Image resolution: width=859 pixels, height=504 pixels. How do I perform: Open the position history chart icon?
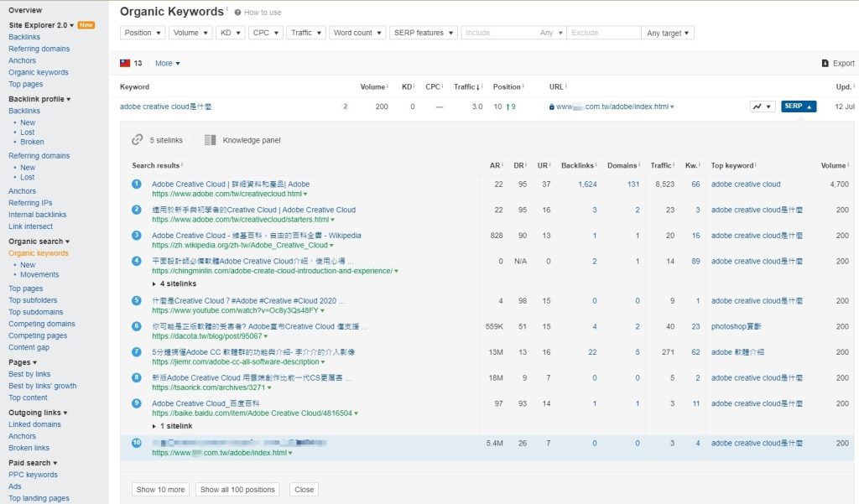762,107
